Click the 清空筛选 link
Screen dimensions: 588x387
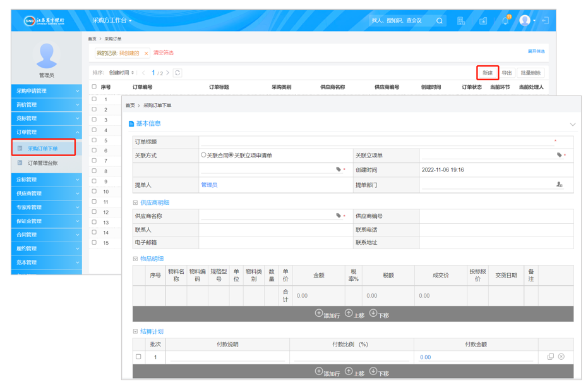tap(163, 53)
